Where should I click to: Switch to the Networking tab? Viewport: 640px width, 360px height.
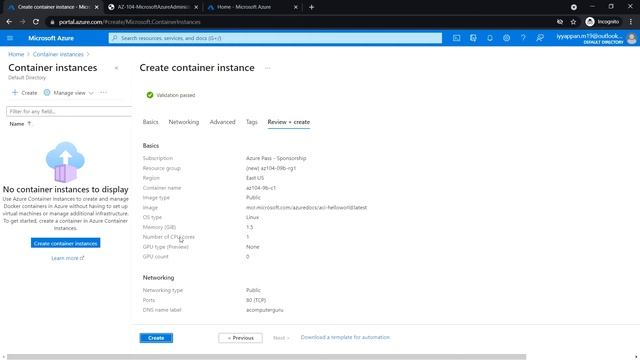coord(184,122)
